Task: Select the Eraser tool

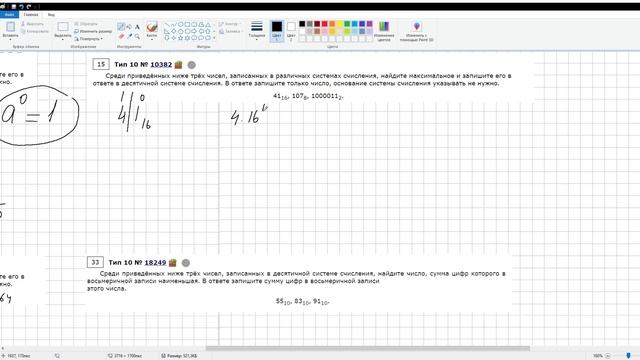Action: click(x=121, y=36)
